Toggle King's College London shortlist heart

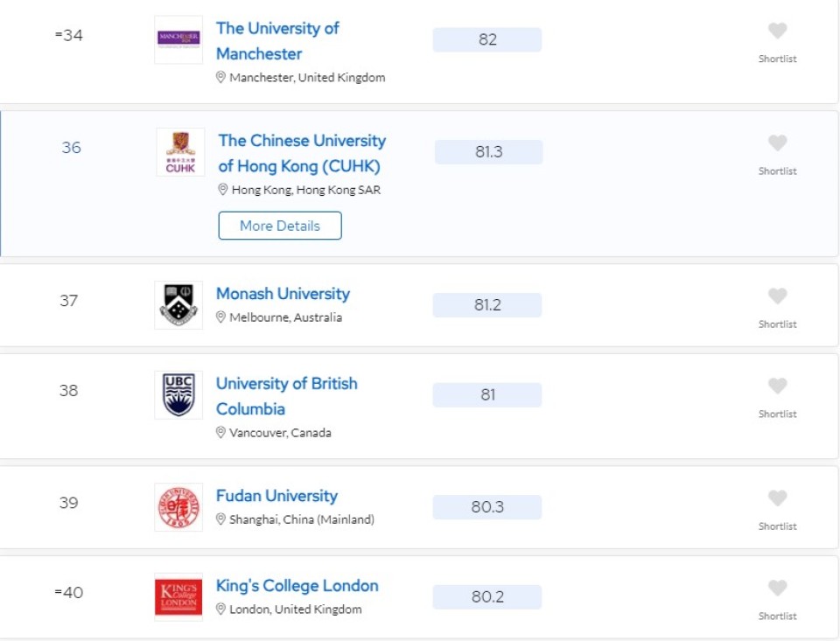point(777,589)
